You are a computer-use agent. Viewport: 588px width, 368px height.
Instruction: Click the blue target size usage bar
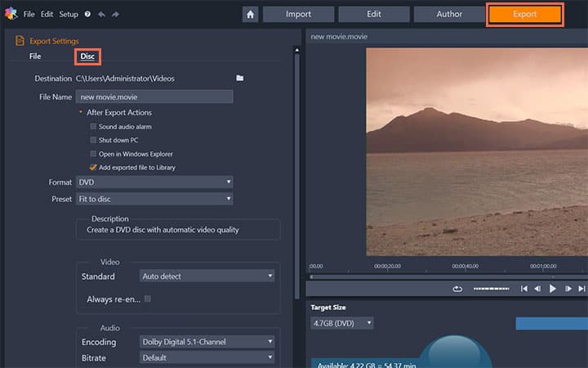[x=551, y=323]
